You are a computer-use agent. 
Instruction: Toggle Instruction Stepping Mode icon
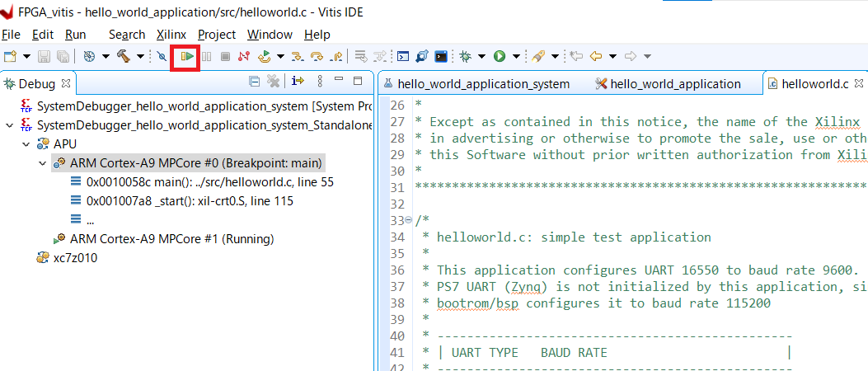(298, 82)
